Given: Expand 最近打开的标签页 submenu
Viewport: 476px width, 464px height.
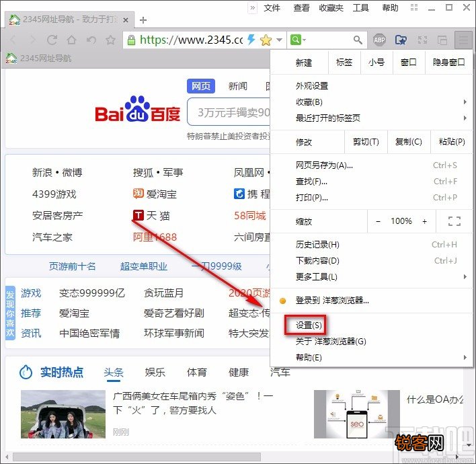Looking at the screenshot, I should (x=371, y=118).
